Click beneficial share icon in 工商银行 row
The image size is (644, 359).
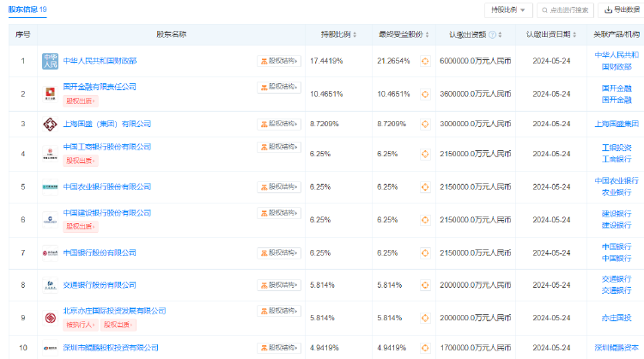pyautogui.click(x=425, y=154)
